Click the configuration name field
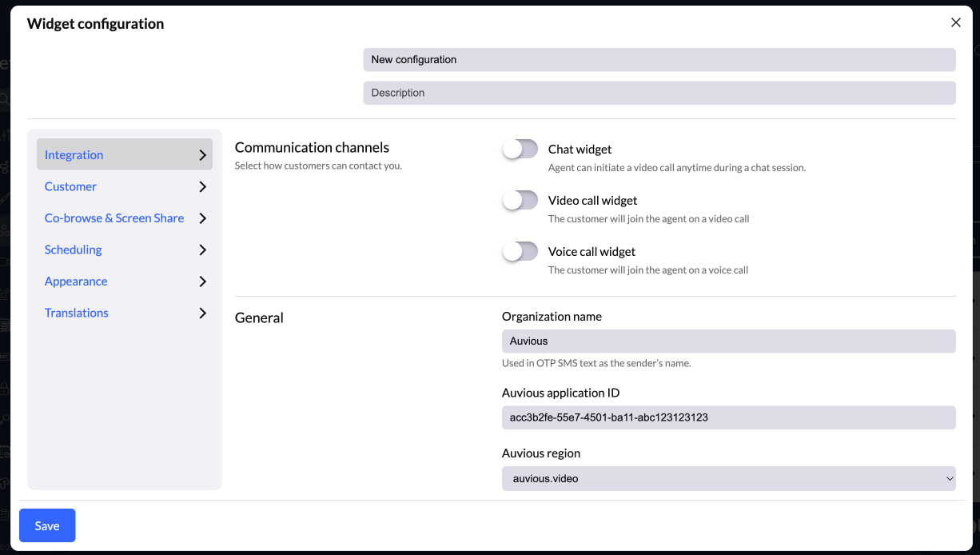 (x=659, y=60)
